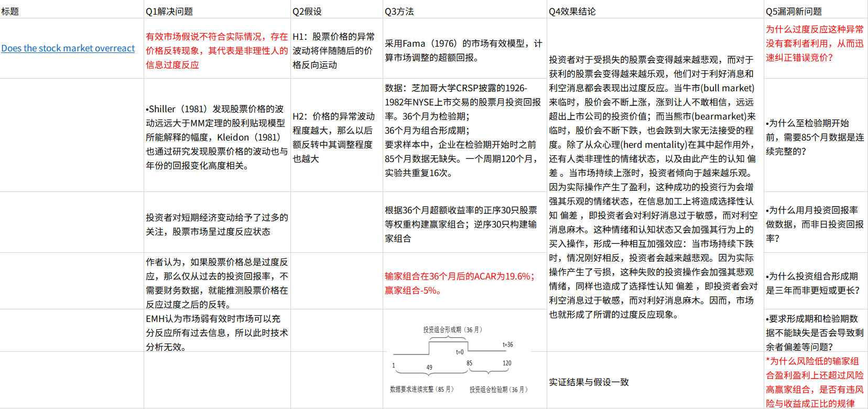Click the Shiller (1981) findings cell

[216, 137]
